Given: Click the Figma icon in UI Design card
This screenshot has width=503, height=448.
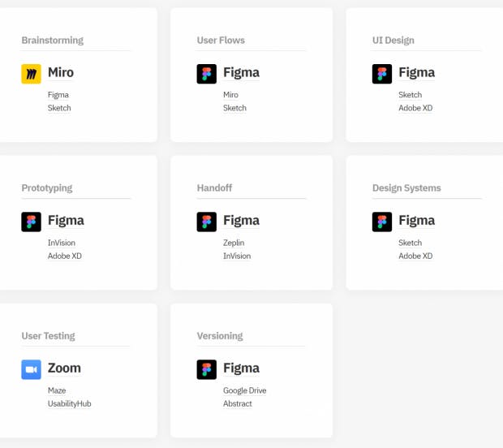Looking at the screenshot, I should coord(382,74).
